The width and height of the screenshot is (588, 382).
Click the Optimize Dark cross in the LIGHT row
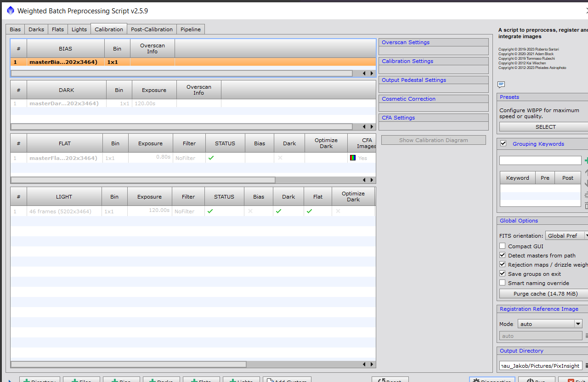(x=338, y=211)
